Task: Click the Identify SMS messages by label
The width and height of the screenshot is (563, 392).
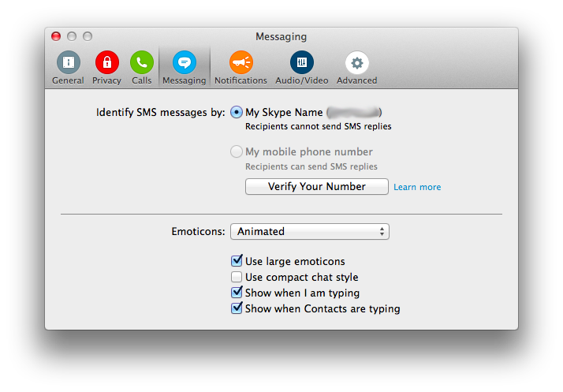Action: pyautogui.click(x=161, y=113)
